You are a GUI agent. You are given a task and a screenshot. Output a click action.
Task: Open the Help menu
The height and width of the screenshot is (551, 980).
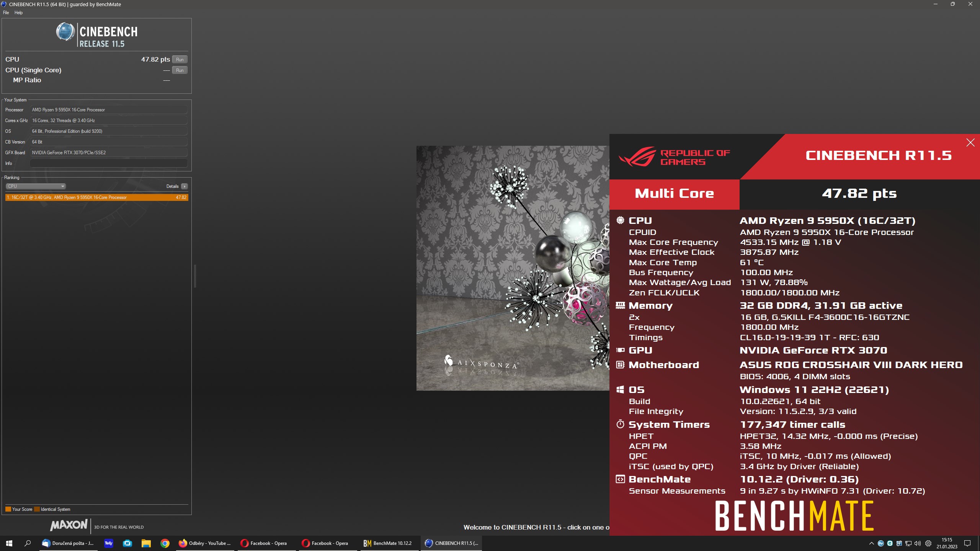tap(18, 13)
